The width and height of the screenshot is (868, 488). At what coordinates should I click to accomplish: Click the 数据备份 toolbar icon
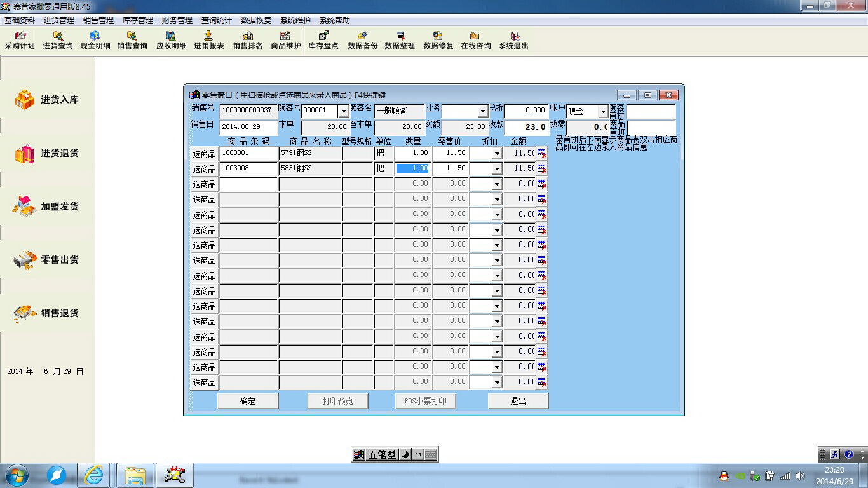(x=362, y=41)
